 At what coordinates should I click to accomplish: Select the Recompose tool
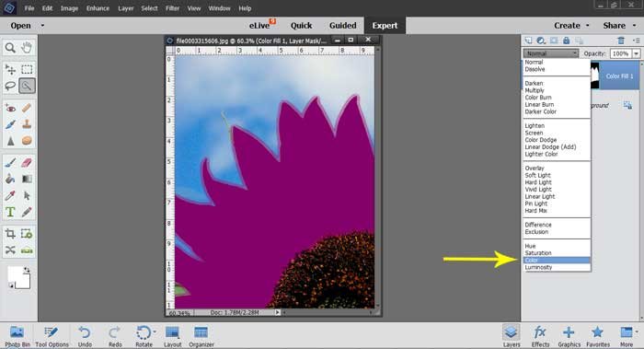[x=27, y=234]
